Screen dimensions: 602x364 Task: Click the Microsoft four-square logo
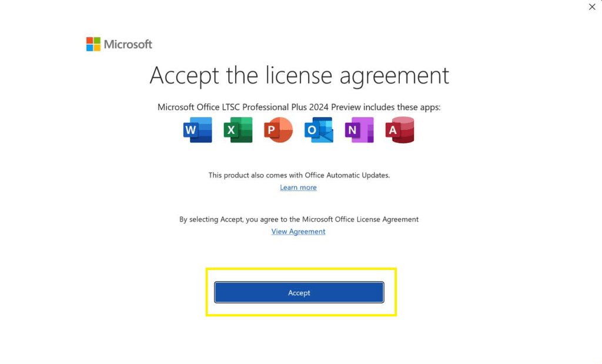[x=93, y=44]
